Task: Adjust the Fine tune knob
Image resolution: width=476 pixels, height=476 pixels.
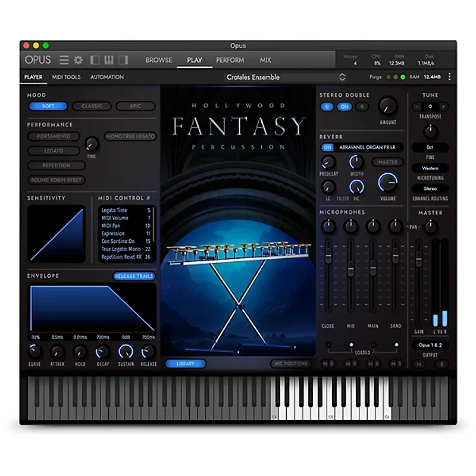Action: point(430,131)
